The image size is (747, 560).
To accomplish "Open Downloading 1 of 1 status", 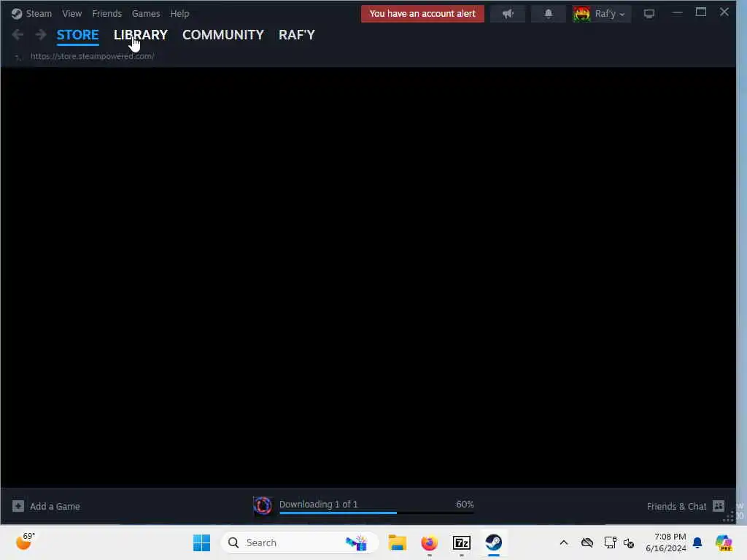I will (x=318, y=504).
